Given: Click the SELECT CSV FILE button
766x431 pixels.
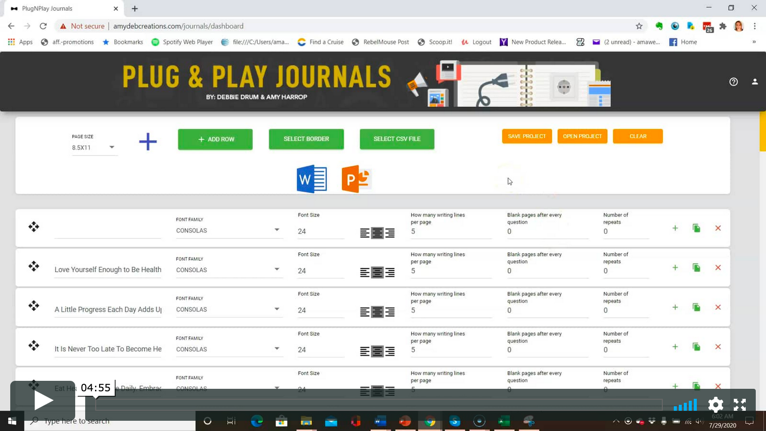Looking at the screenshot, I should click(397, 139).
